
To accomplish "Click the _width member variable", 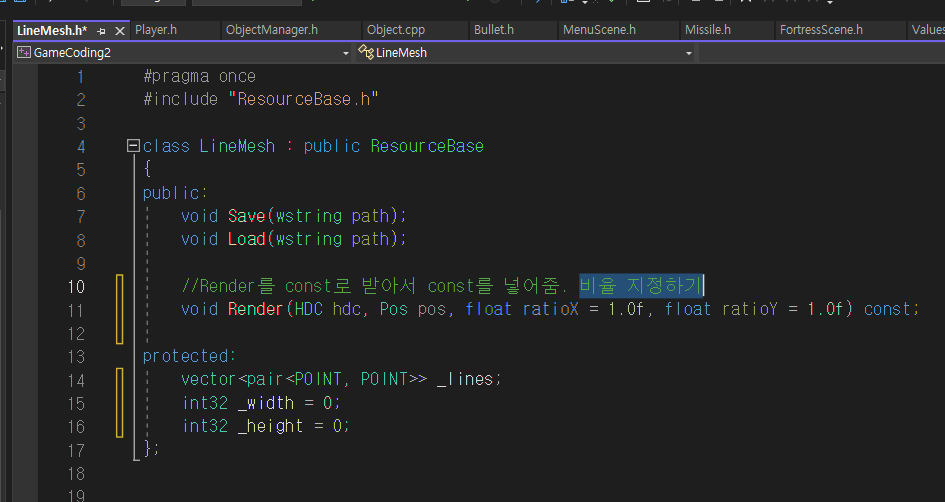I will 266,403.
